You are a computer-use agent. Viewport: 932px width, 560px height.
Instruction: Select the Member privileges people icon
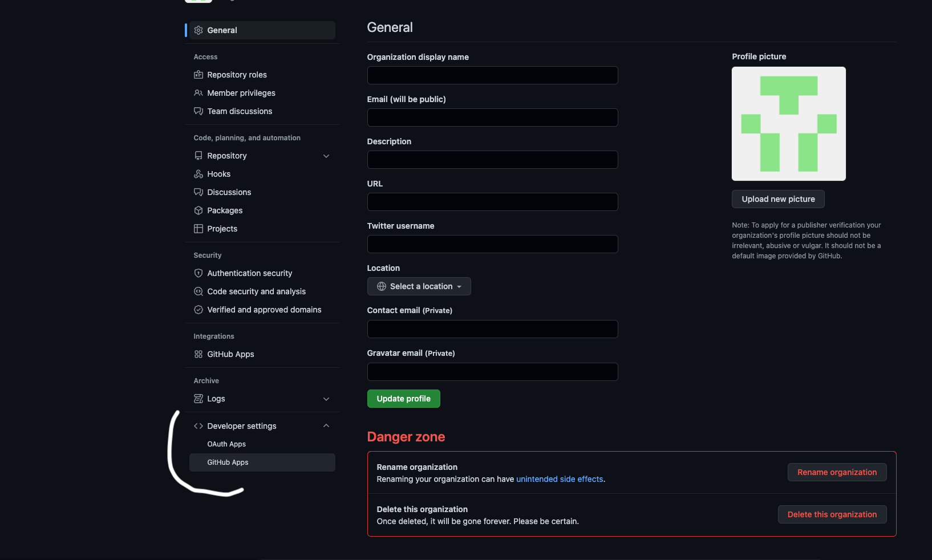(198, 93)
